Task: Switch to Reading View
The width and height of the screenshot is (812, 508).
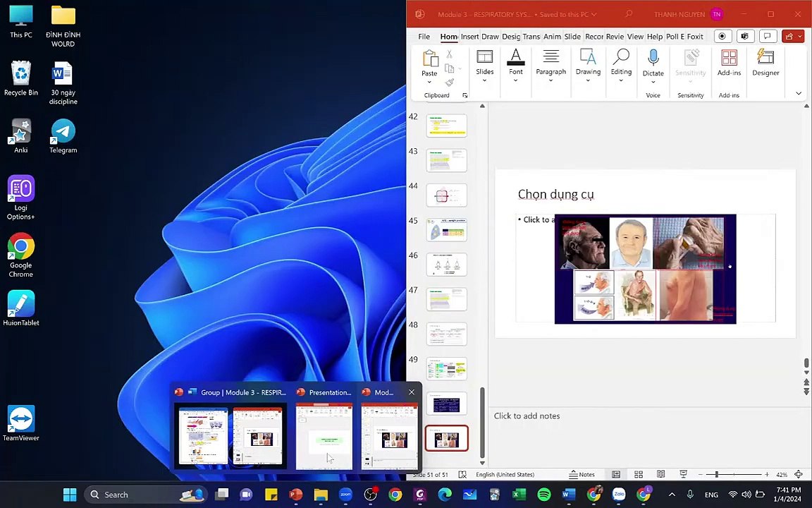Action: [660, 474]
